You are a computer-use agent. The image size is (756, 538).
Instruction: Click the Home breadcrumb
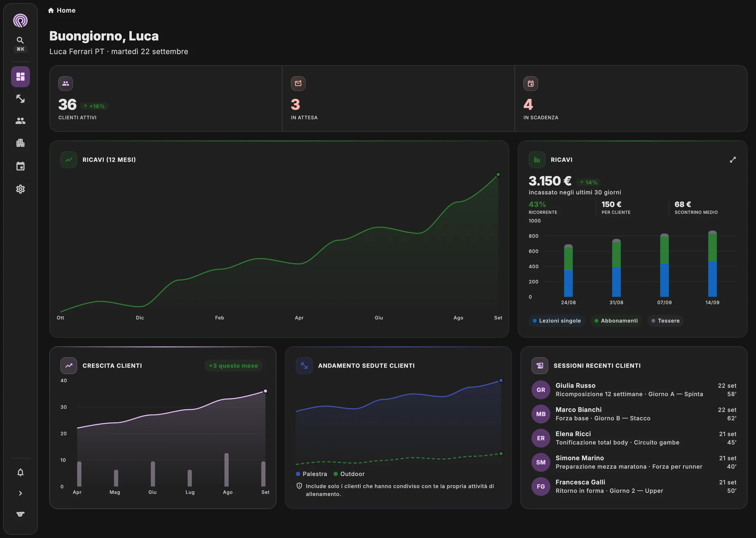[62, 11]
